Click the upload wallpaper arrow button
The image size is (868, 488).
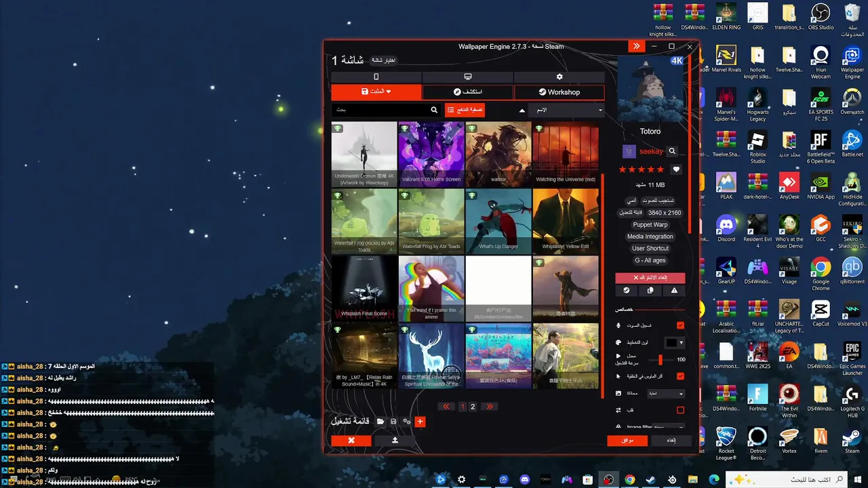pyautogui.click(x=395, y=440)
